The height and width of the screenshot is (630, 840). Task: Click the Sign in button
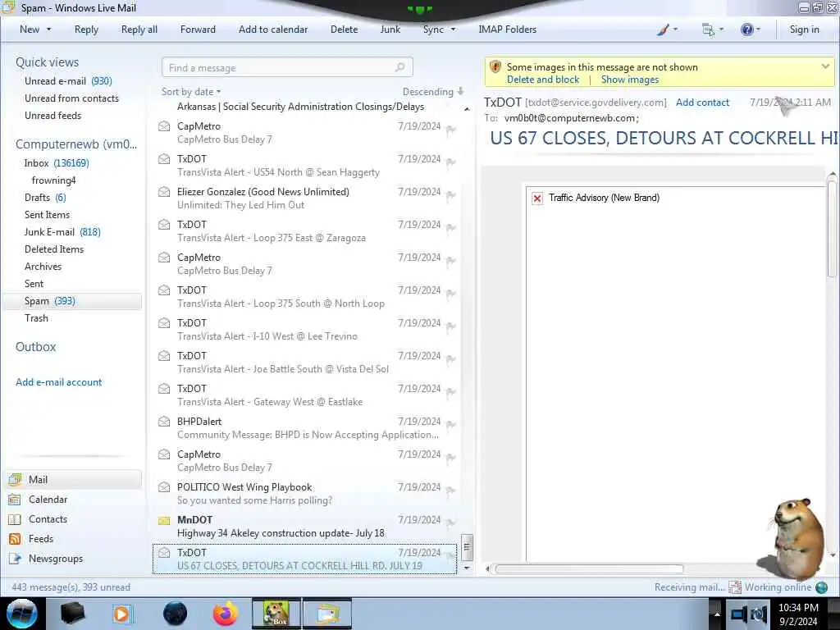(804, 30)
